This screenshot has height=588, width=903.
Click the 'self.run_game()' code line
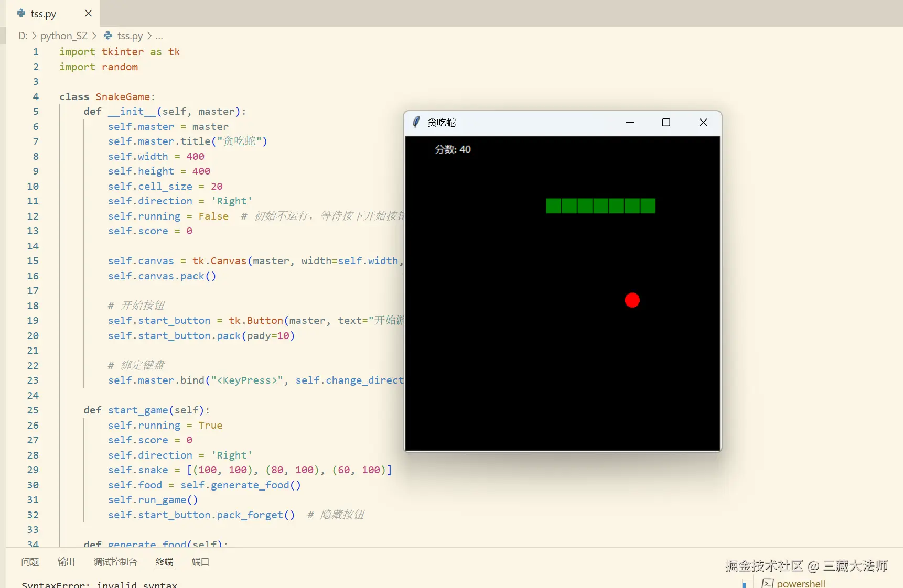(153, 499)
